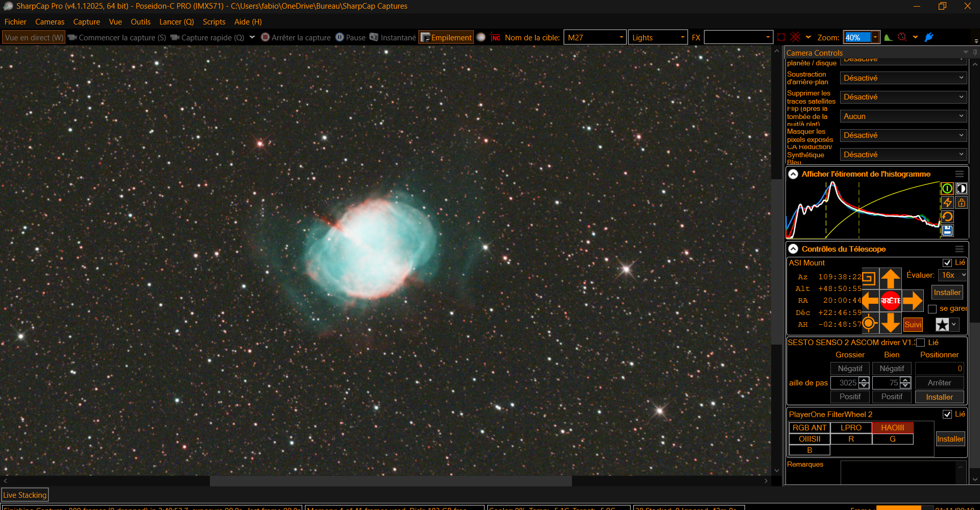Open Supprimer les traces satellites dropdown
The image size is (980, 510).
[x=903, y=97]
